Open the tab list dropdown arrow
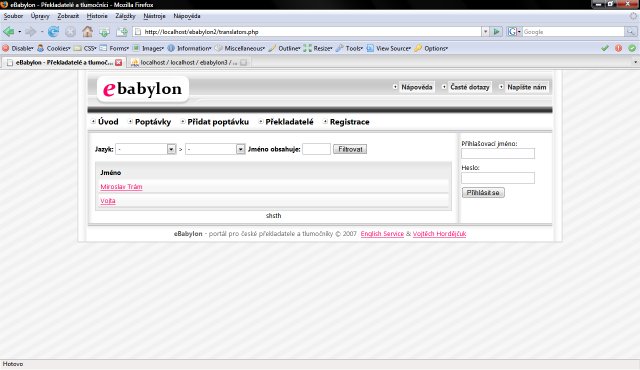 (x=635, y=62)
